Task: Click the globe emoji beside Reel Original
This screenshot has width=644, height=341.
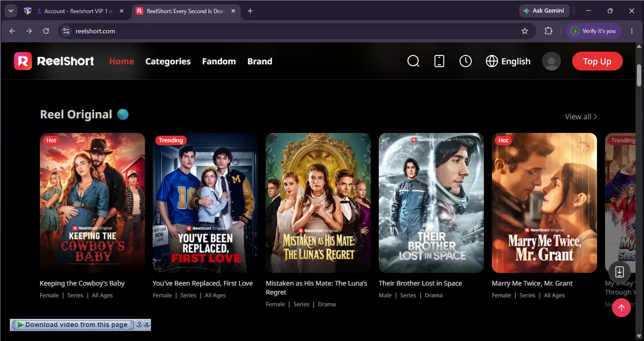Action: (x=123, y=114)
